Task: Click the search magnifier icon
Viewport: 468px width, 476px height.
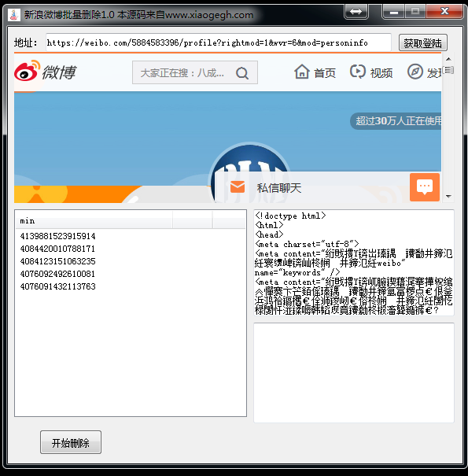Action: [x=242, y=73]
